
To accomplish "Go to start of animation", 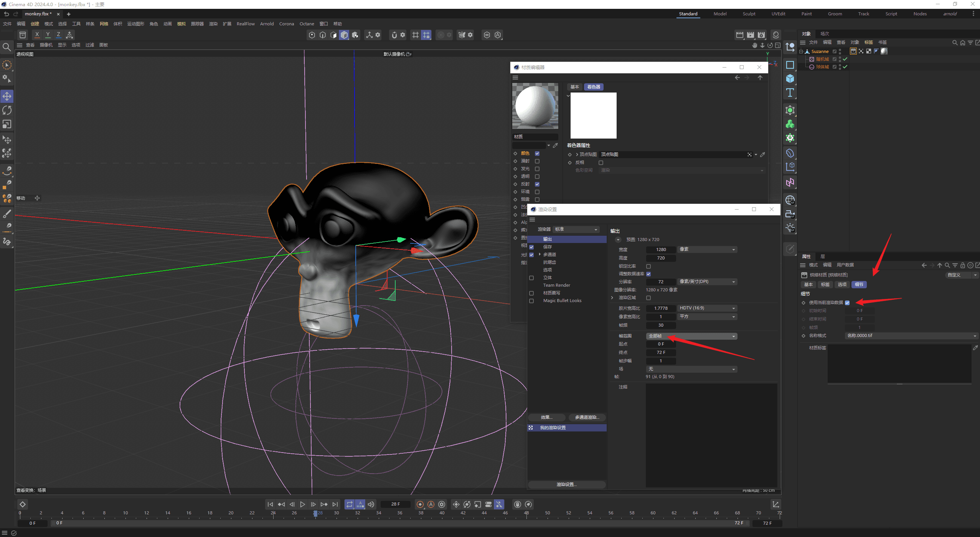I will [x=270, y=504].
